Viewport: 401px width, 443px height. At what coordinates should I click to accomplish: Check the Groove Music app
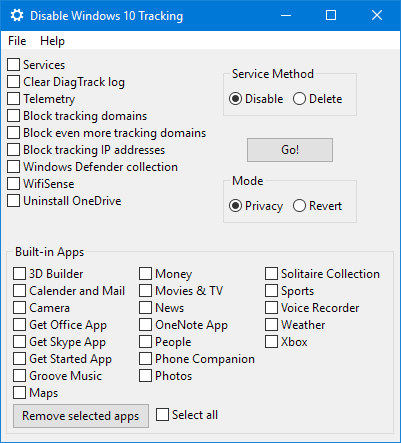[x=19, y=376]
